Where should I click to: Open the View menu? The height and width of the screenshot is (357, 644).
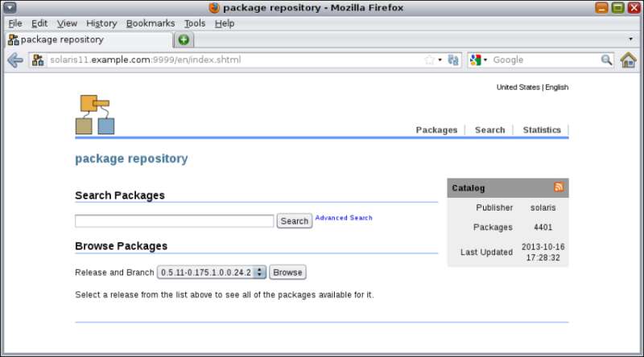(x=67, y=23)
